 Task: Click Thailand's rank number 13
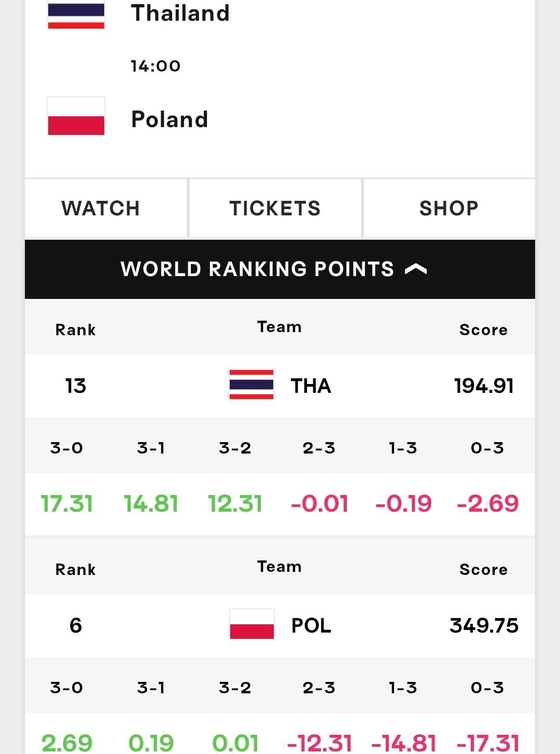click(x=76, y=386)
